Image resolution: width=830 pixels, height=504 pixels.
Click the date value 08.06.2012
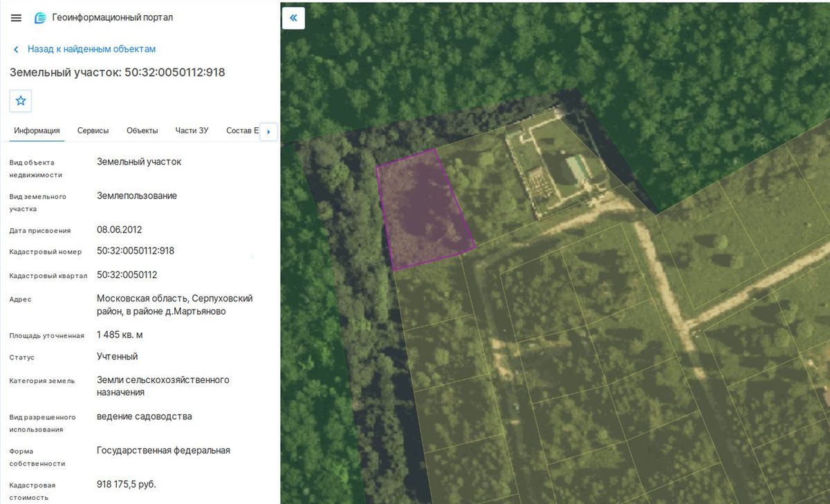(120, 230)
